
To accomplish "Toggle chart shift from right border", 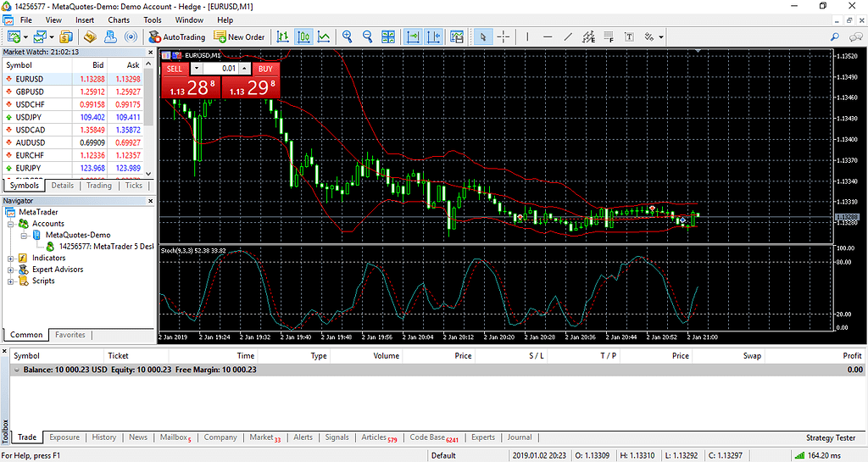I will (434, 37).
